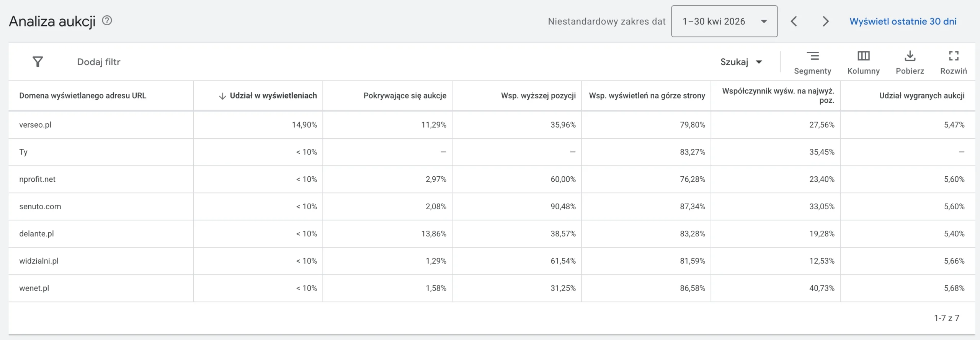This screenshot has width=980, height=340.
Task: Click the Dodaj filtr field
Action: 99,62
